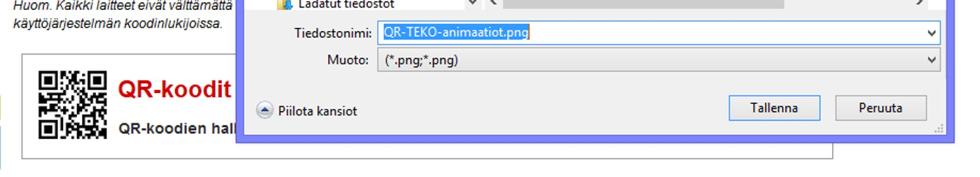Click the QR-koodien description text

[177, 129]
